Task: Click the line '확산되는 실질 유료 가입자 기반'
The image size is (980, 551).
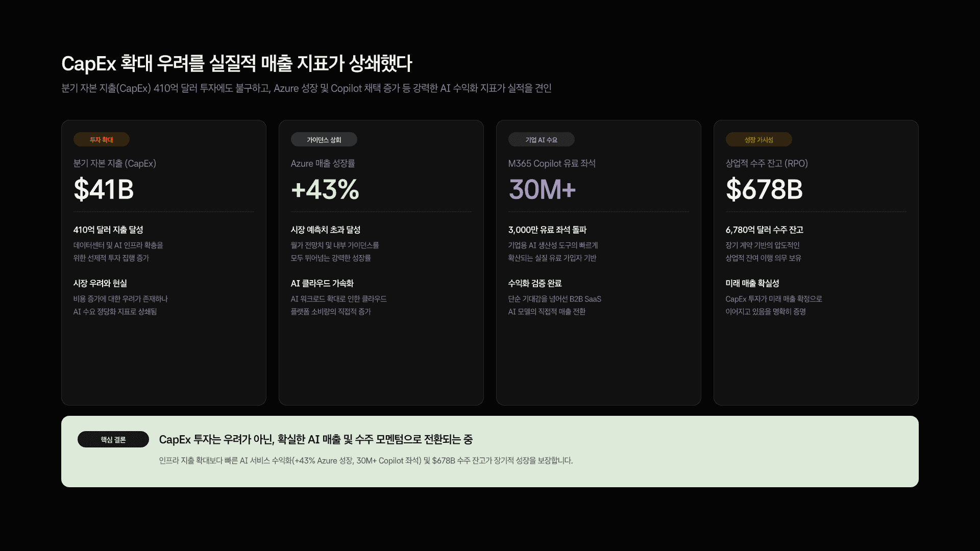Action: [x=552, y=258]
